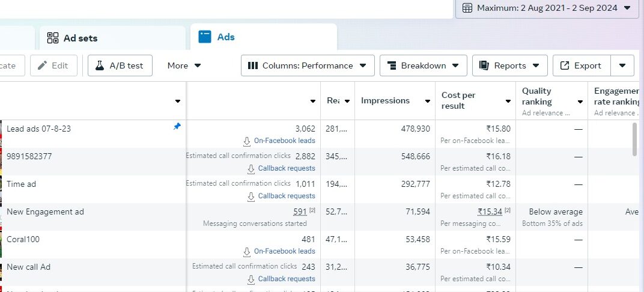This screenshot has height=292, width=644.
Task: Switch to the Ad sets tab
Action: click(x=80, y=38)
